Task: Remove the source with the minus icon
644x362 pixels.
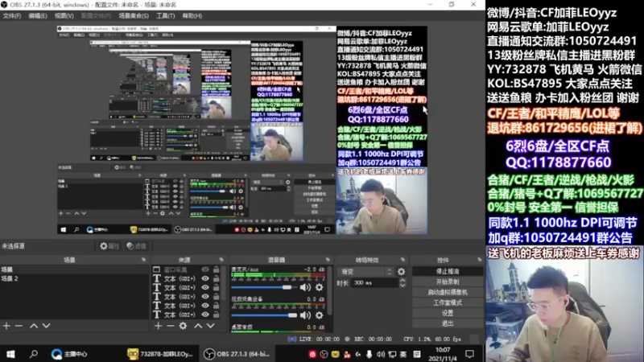Action: (x=171, y=326)
